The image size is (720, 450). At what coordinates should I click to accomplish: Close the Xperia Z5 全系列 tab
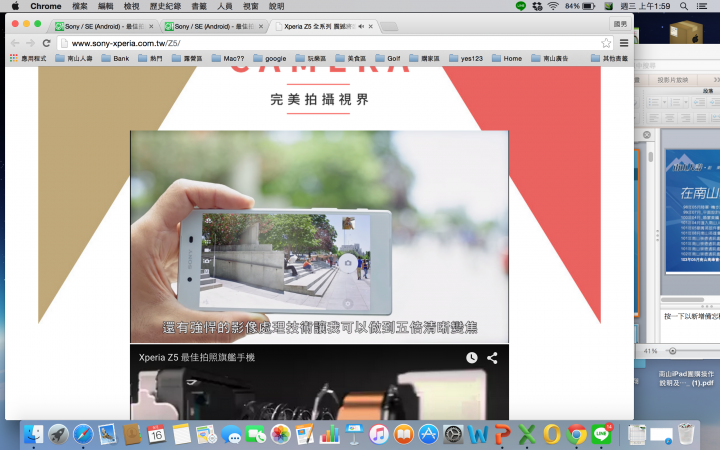371,27
